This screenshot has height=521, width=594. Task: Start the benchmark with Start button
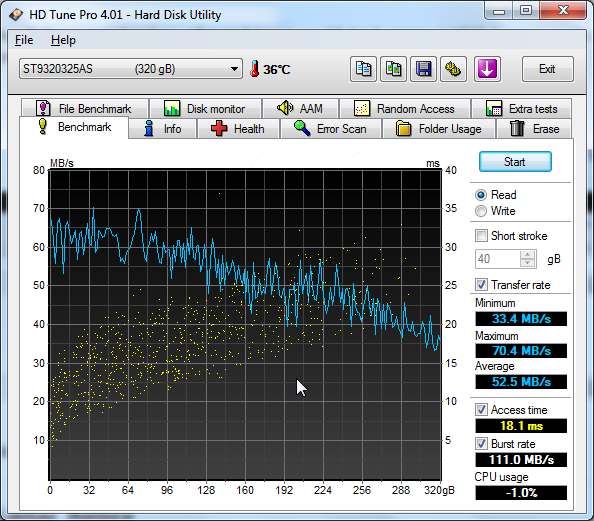click(x=515, y=162)
